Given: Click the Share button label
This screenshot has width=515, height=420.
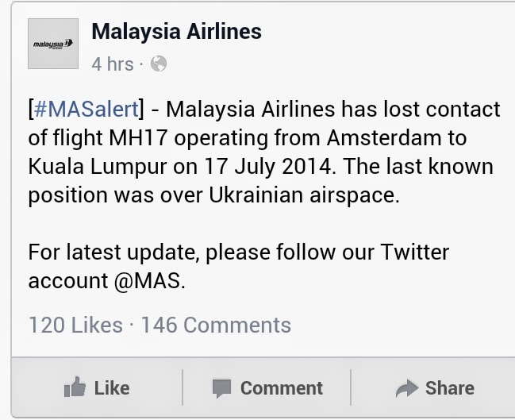Looking at the screenshot, I should 450,388.
